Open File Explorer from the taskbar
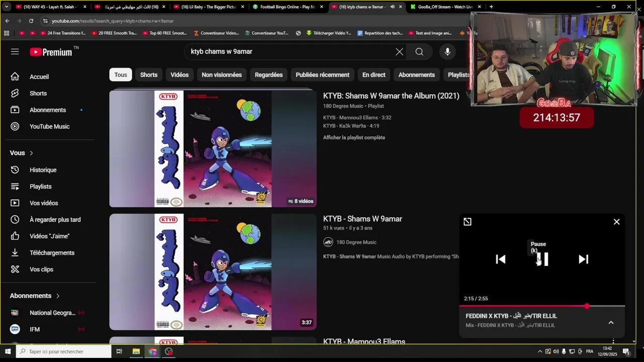The height and width of the screenshot is (362, 644). [136, 351]
